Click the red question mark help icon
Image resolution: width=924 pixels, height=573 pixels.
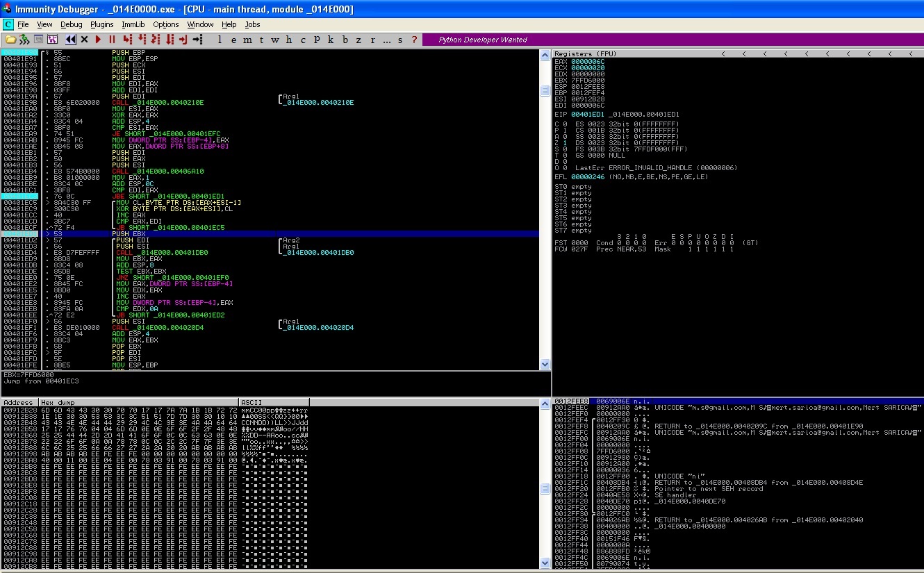[x=414, y=40]
